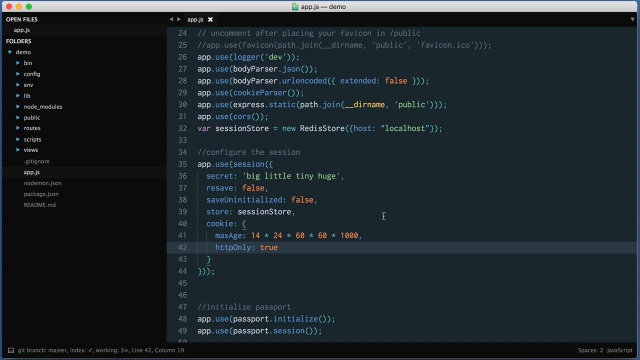Select app.js in the folder tree

coord(32,172)
